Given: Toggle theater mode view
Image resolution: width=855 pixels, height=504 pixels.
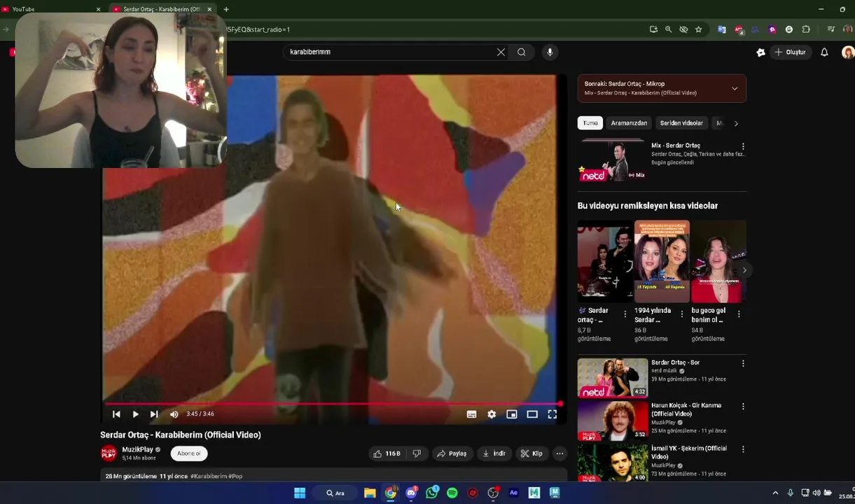Looking at the screenshot, I should click(532, 414).
